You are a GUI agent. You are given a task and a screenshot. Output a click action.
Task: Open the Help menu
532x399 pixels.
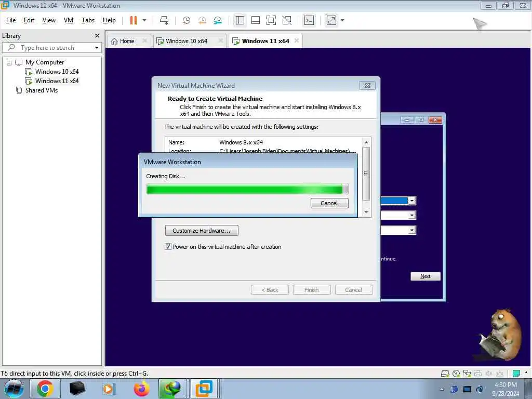[x=109, y=20]
